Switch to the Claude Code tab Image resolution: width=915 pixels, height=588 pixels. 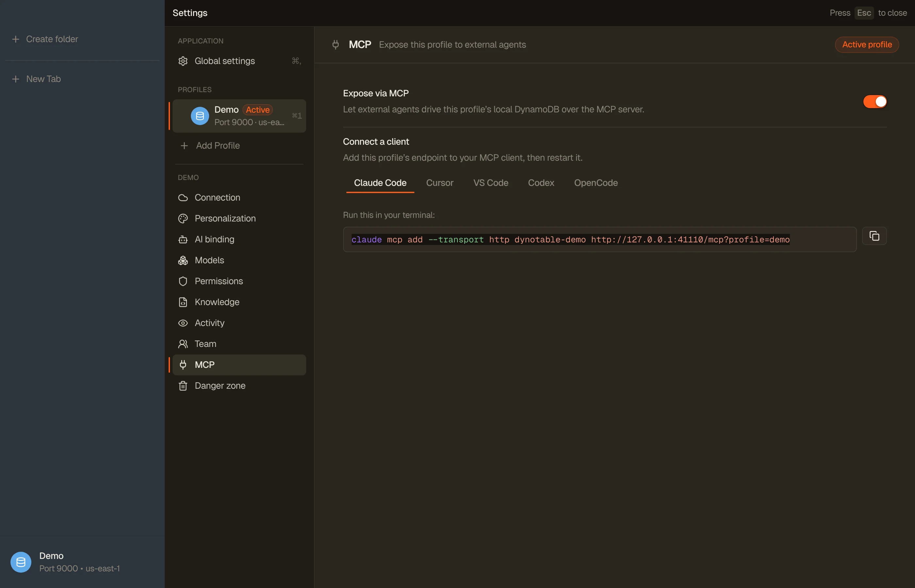(380, 183)
